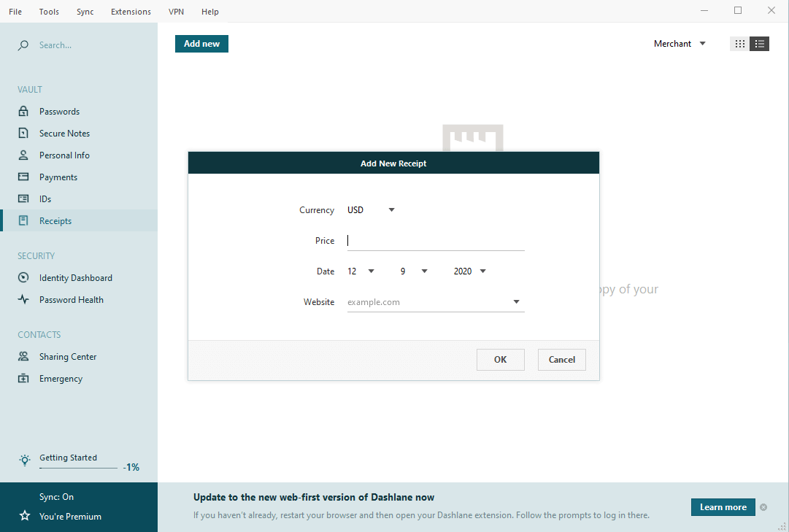Open the month dropdown showing 9
The width and height of the screenshot is (789, 532).
coord(414,271)
